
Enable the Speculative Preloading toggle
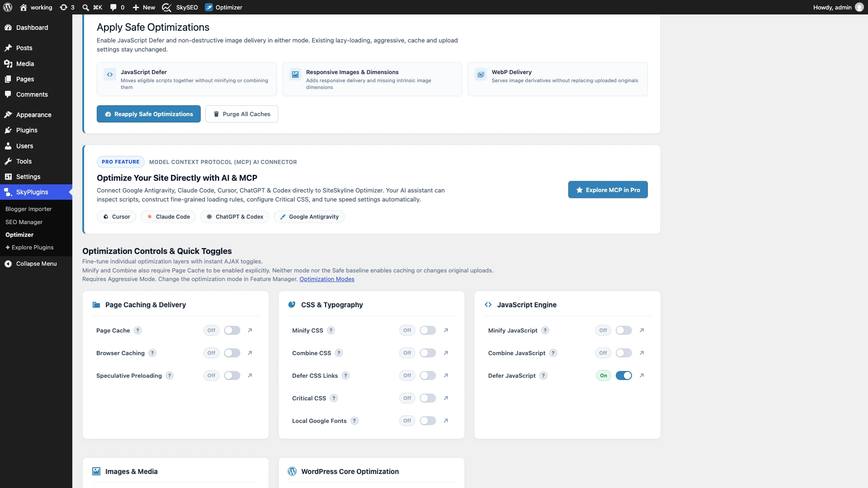(x=232, y=375)
